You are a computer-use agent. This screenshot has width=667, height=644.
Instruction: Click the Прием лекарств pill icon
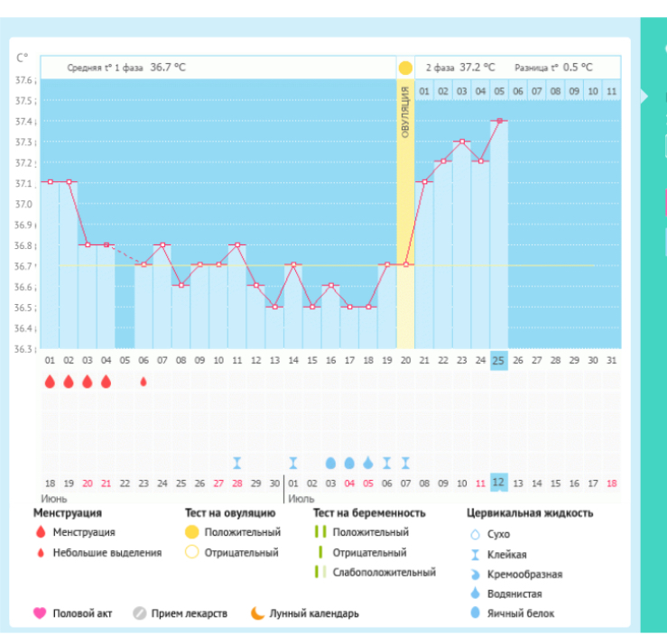tap(139, 613)
